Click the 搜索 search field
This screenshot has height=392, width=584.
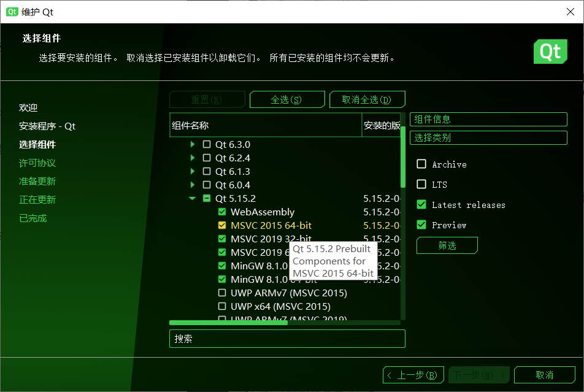point(287,339)
